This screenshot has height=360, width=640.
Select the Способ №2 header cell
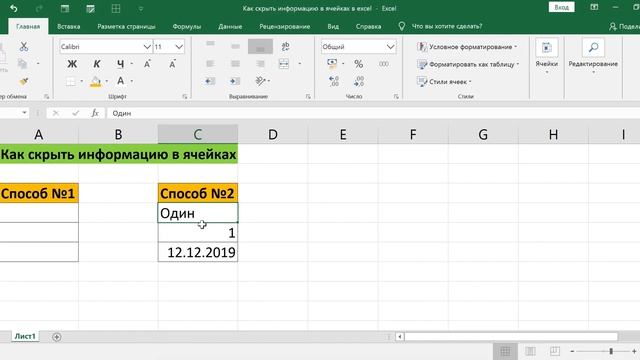198,193
